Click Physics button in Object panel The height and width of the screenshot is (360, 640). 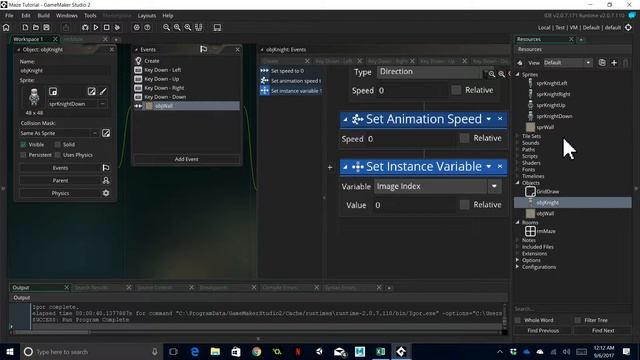60,193
